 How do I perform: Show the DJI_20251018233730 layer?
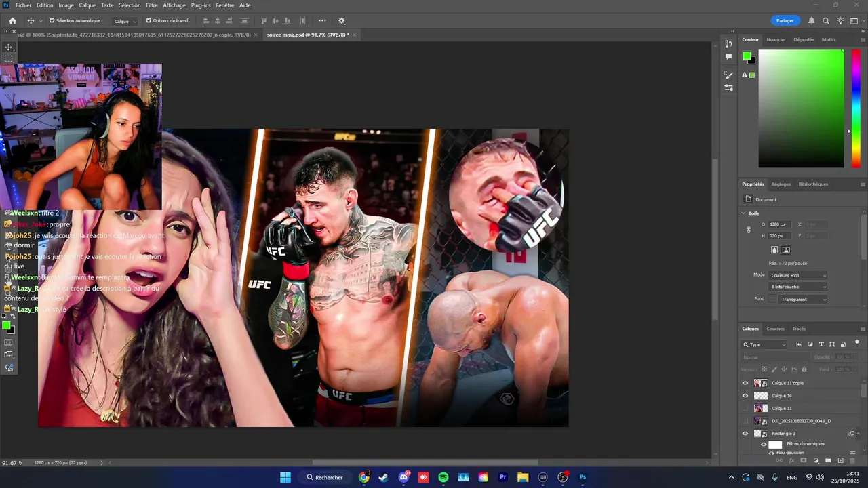click(745, 421)
